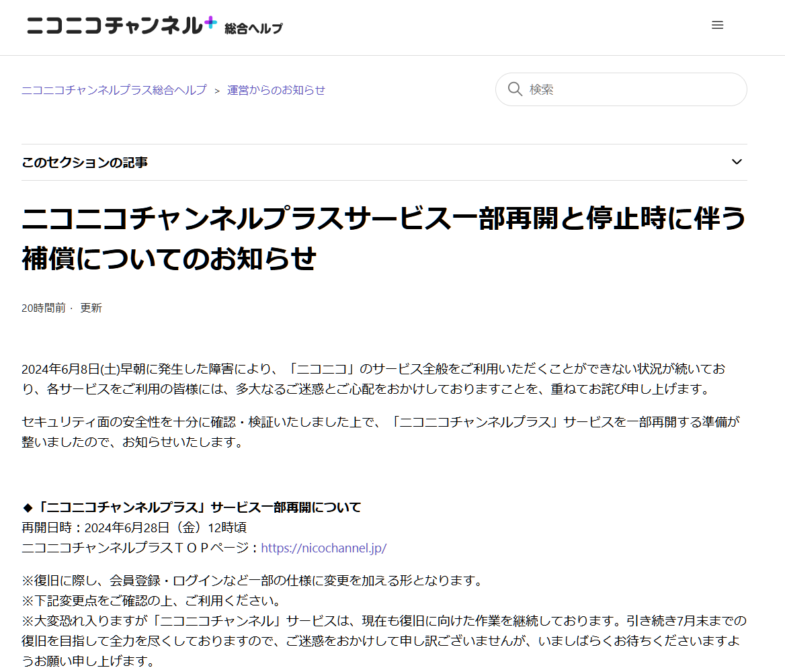Image resolution: width=785 pixels, height=672 pixels.
Task: Click the article title about サービス一部再開
Action: pyautogui.click(x=384, y=239)
